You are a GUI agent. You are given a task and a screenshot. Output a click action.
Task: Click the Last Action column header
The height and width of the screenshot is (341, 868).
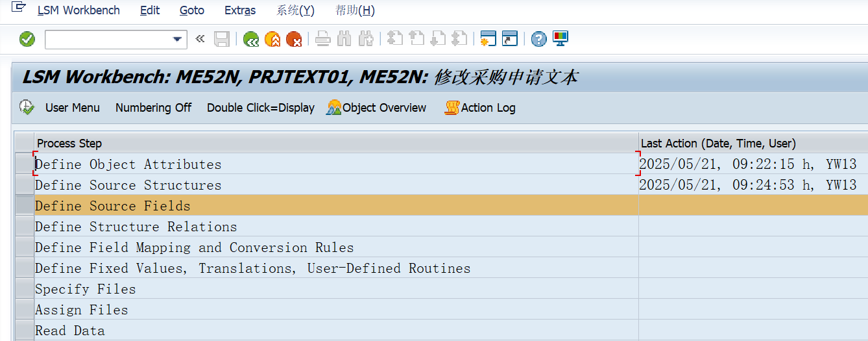(753, 143)
